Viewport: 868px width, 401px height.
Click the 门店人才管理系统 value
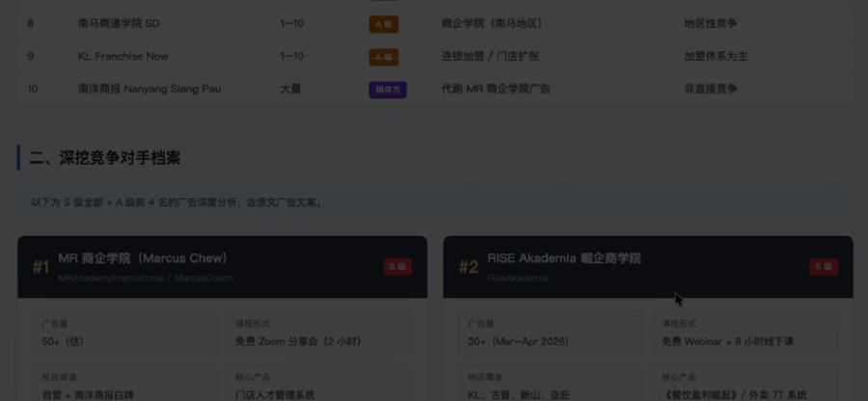click(275, 395)
